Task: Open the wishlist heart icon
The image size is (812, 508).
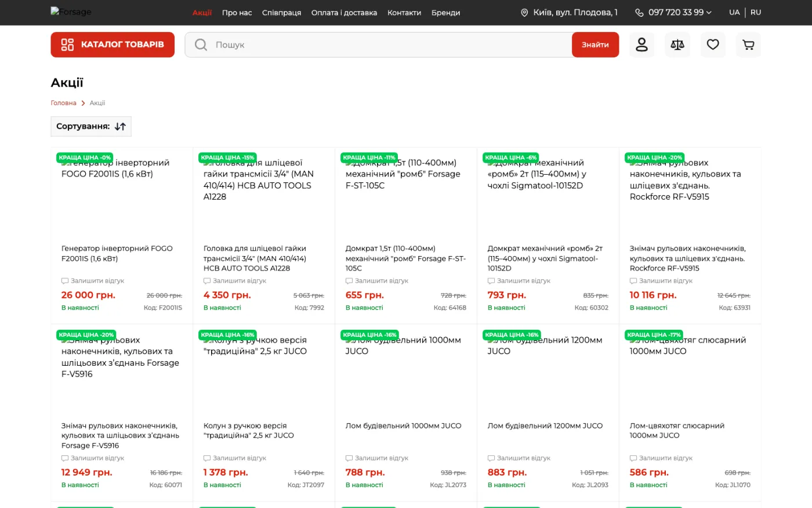Action: 713,45
